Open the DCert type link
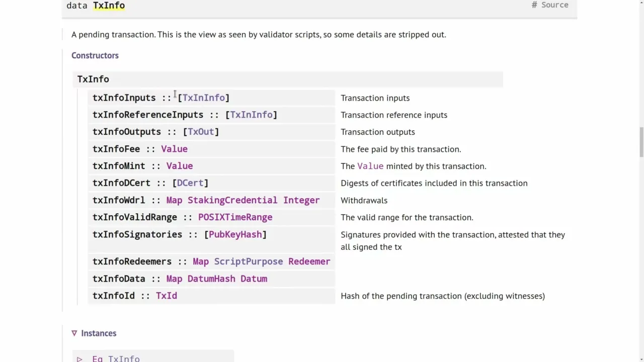644x362 pixels. (190, 183)
